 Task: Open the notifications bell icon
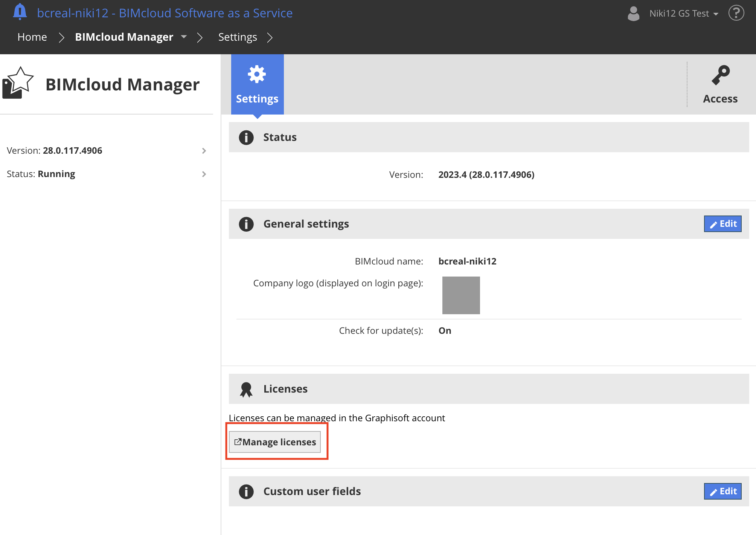click(x=20, y=12)
